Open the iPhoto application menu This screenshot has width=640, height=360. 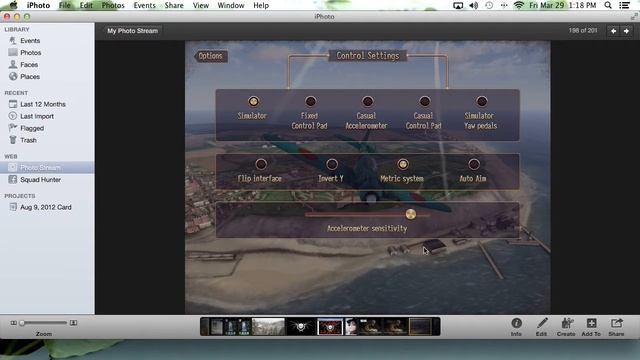[x=38, y=5]
